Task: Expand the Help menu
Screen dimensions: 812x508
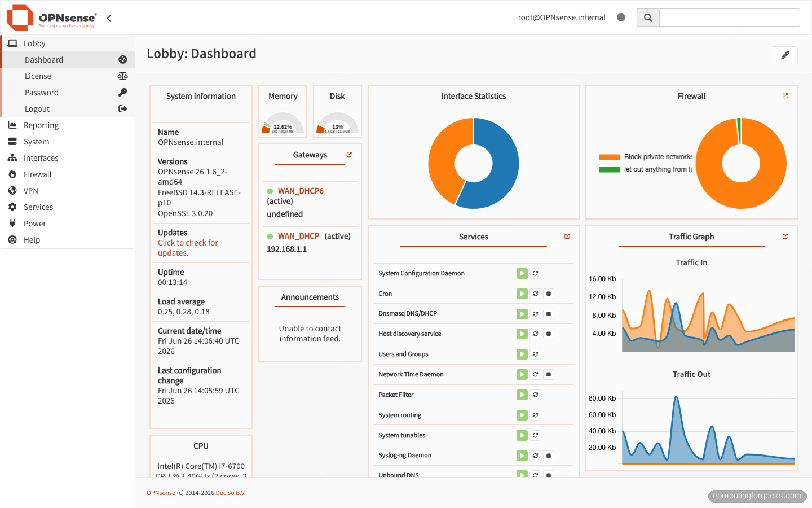Action: pos(68,240)
